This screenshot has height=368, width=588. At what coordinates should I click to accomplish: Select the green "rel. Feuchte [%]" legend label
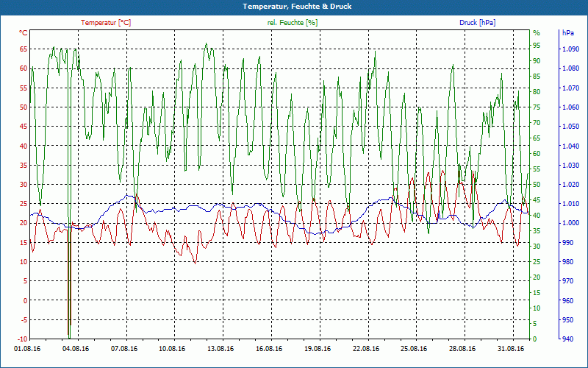tap(293, 23)
